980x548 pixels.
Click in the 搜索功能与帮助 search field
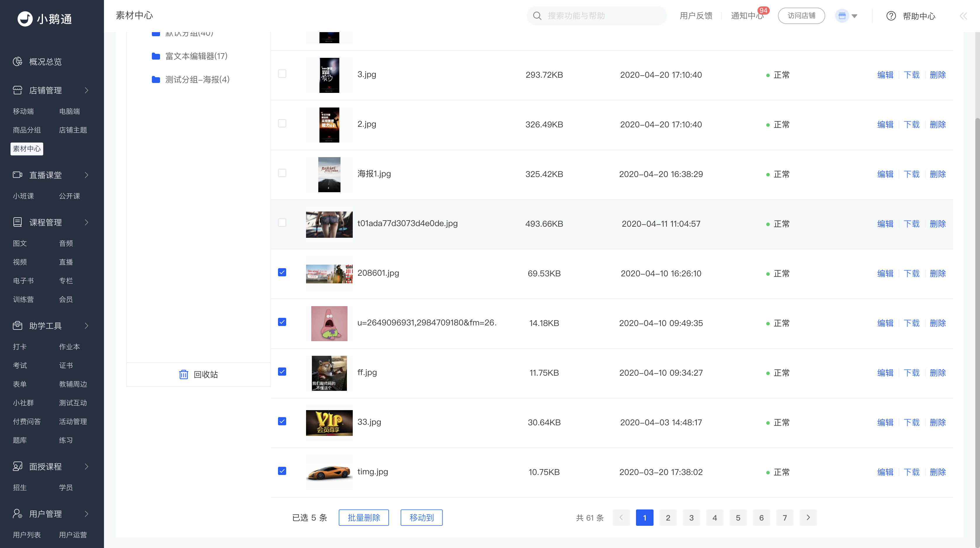pos(597,15)
